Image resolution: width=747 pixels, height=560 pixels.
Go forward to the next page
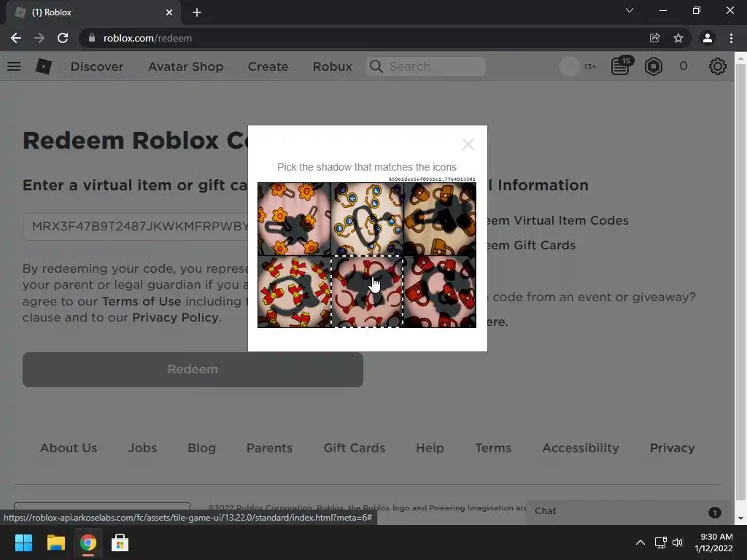click(x=39, y=38)
